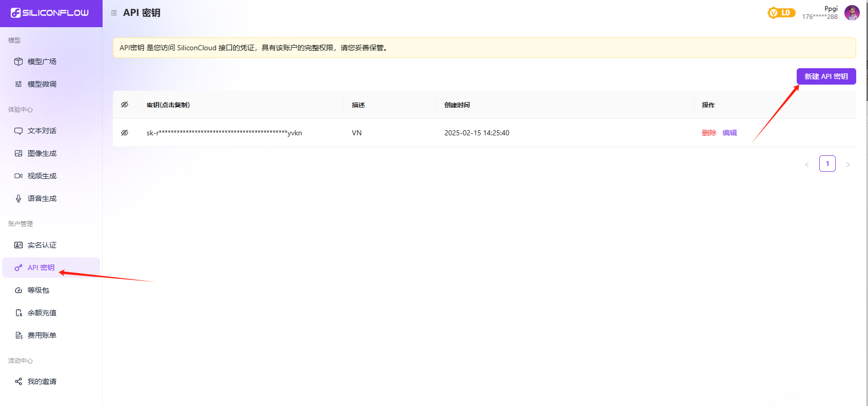Click the image generation icon

click(18, 153)
